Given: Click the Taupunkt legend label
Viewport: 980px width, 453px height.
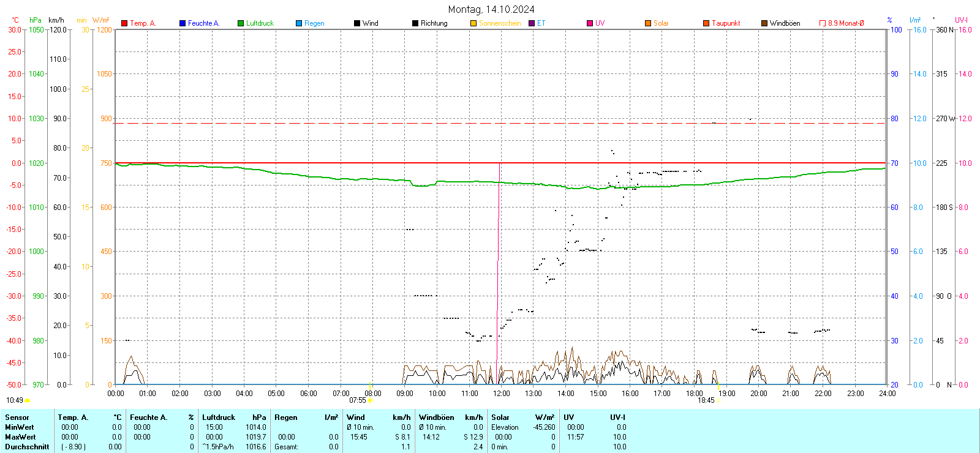Looking at the screenshot, I should pos(726,23).
